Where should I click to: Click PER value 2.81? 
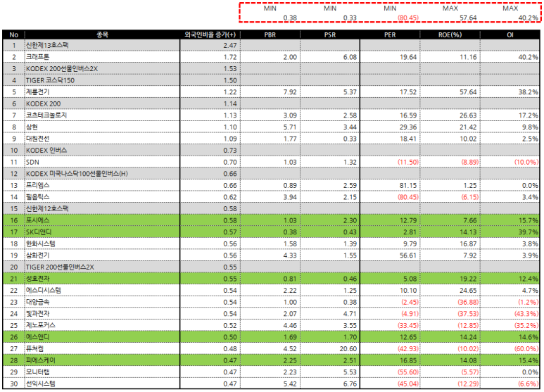(410, 232)
